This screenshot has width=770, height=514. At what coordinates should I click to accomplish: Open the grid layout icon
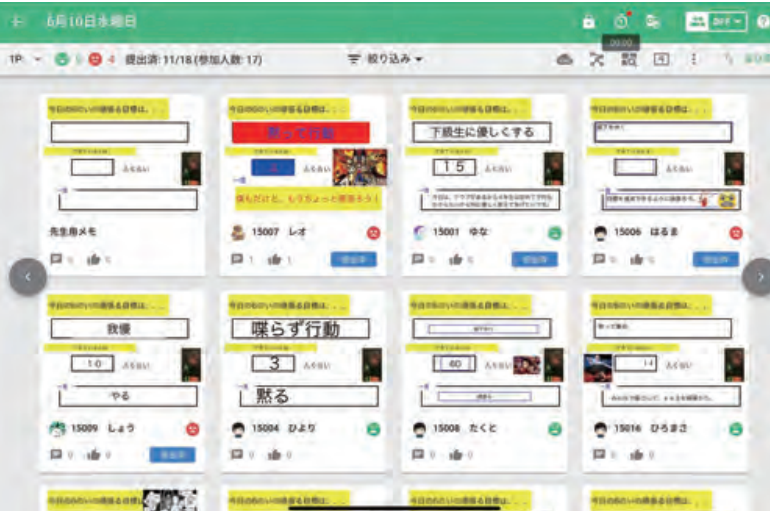[629, 59]
